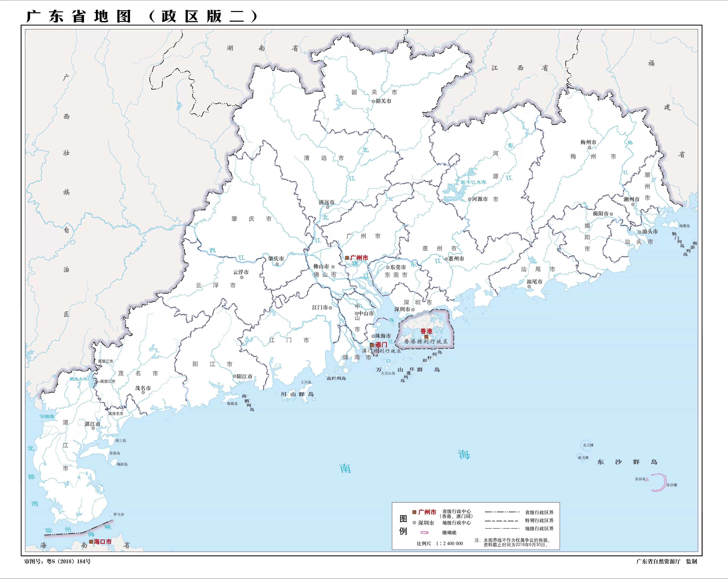Click the circle marker below 湛江市 label

tap(93, 428)
